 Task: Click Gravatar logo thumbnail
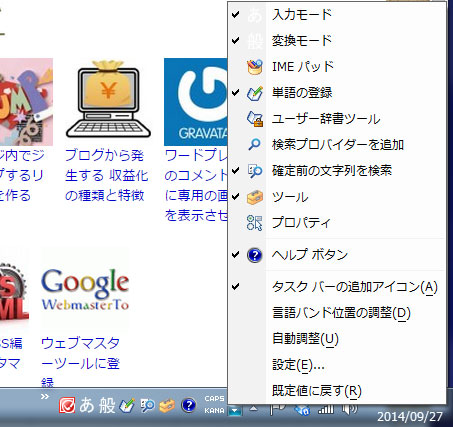click(196, 102)
